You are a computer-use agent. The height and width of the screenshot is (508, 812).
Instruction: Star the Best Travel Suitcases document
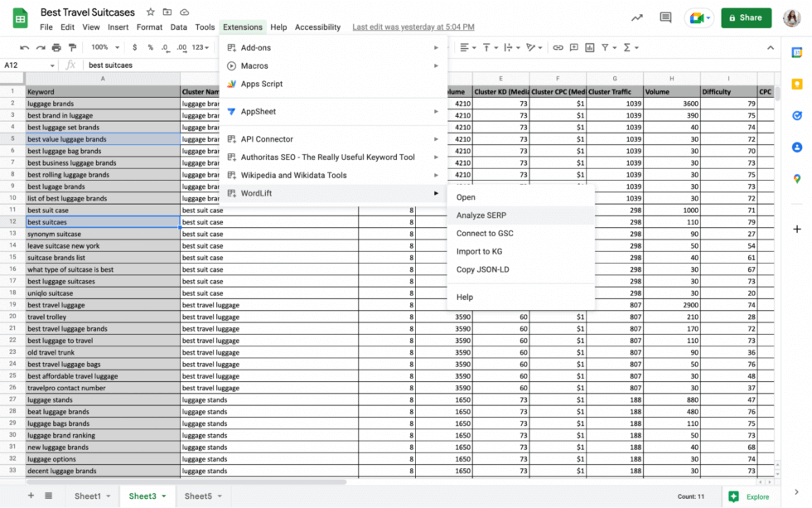151,12
